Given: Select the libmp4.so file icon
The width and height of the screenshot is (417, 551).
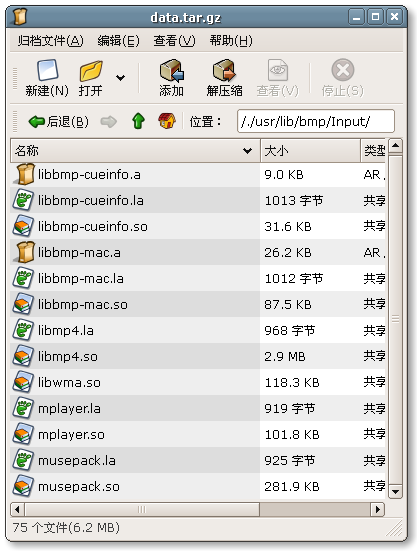Looking at the screenshot, I should click(23, 356).
